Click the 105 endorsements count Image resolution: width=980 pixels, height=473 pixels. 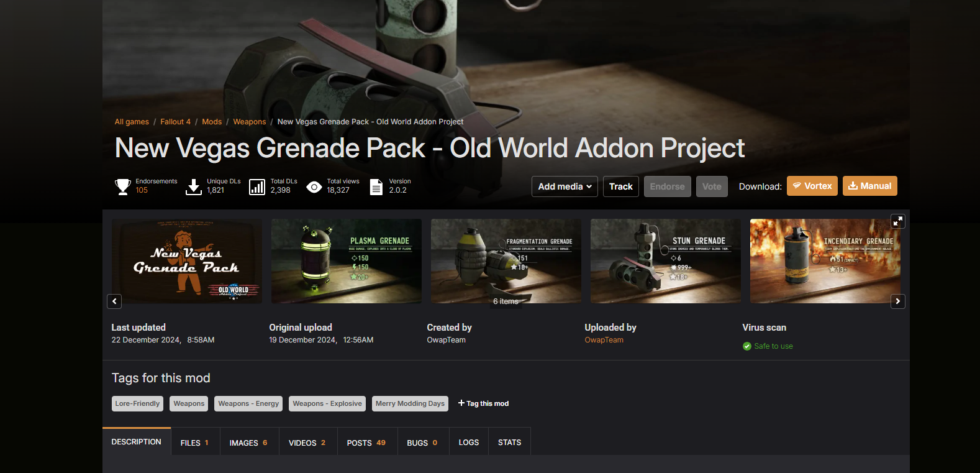(142, 190)
